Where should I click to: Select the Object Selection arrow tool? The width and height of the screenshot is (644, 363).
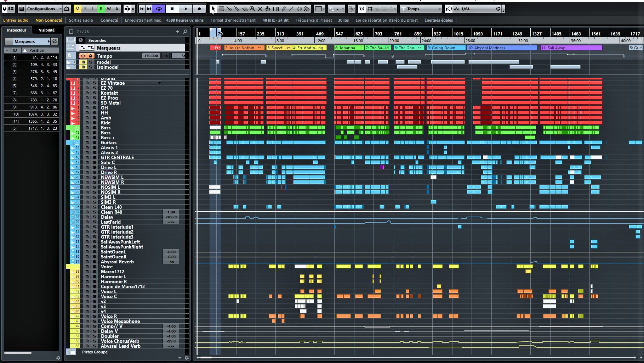[213, 9]
